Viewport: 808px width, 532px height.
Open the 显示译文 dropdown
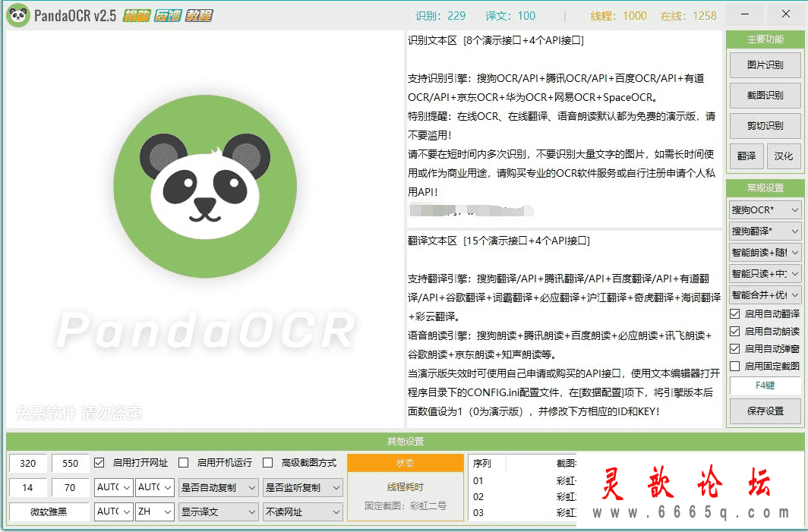coord(218,512)
